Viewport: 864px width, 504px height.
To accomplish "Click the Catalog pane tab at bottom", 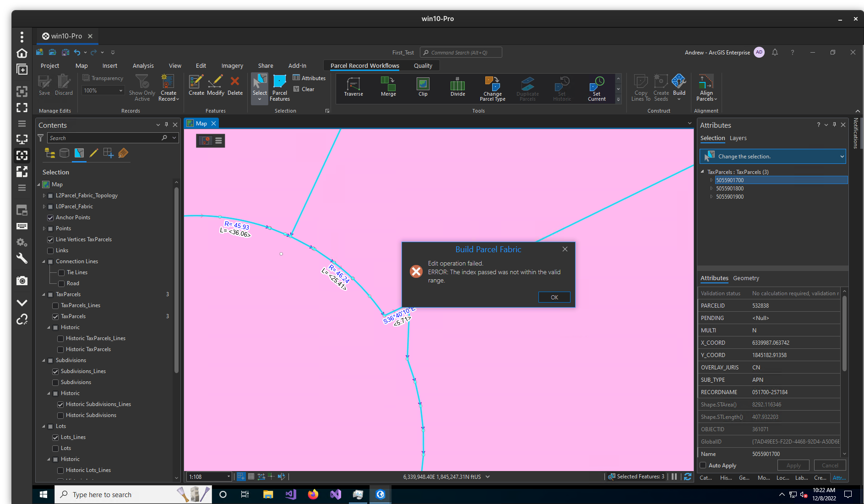I will [706, 477].
